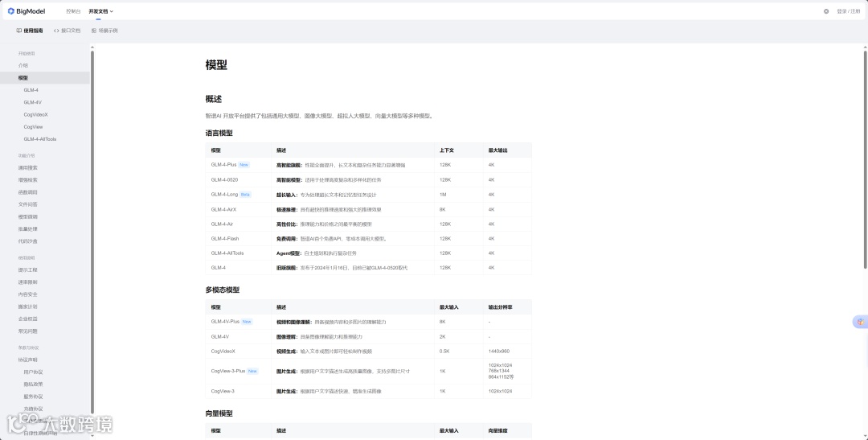Open 隐私政策 sidebar sub-item
The image size is (868, 440).
(33, 384)
